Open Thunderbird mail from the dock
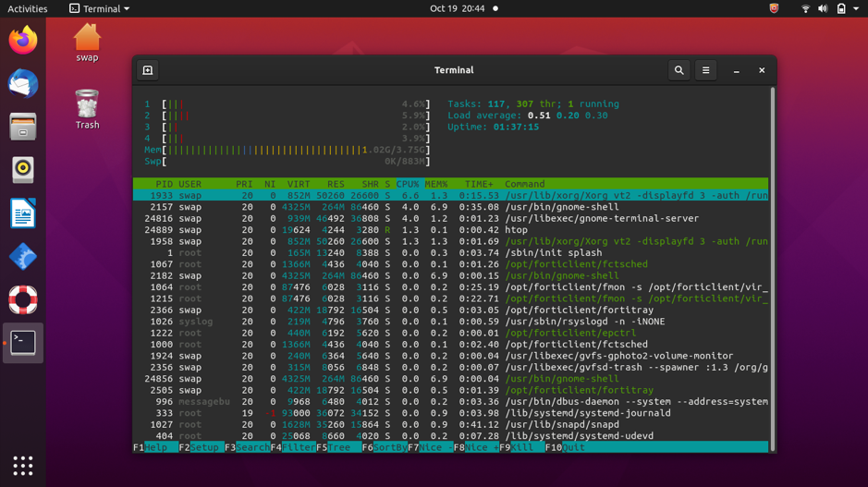This screenshot has height=487, width=868. tap(23, 84)
